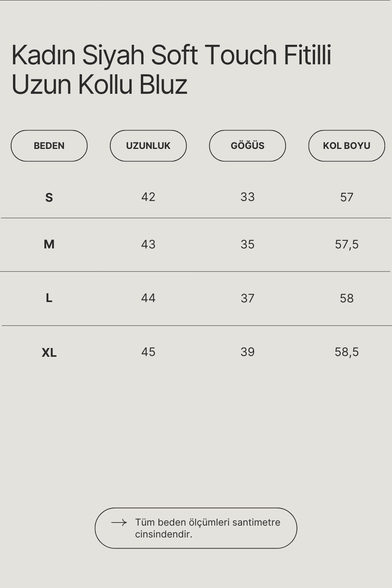This screenshot has width=392, height=588.
Task: Select the UZUNLUK column header
Action: (x=148, y=146)
